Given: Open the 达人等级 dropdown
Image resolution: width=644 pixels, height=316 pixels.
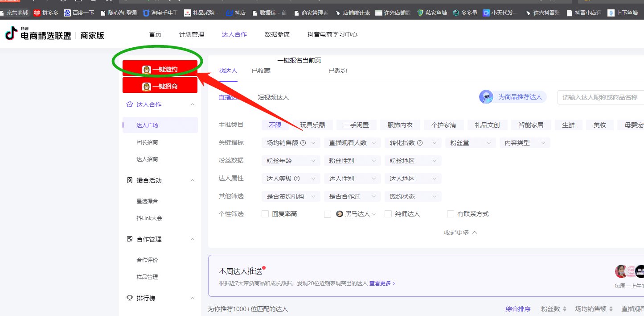Looking at the screenshot, I should tap(291, 179).
